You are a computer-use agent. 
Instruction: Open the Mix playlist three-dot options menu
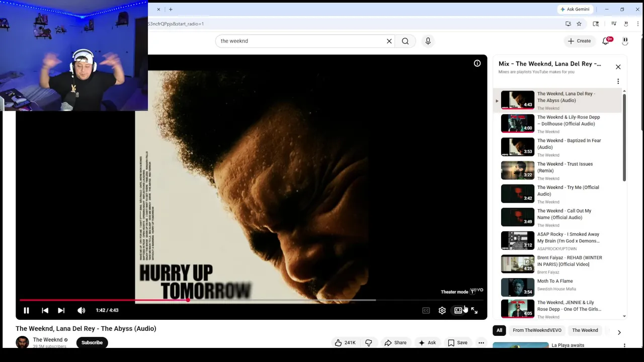[618, 81]
